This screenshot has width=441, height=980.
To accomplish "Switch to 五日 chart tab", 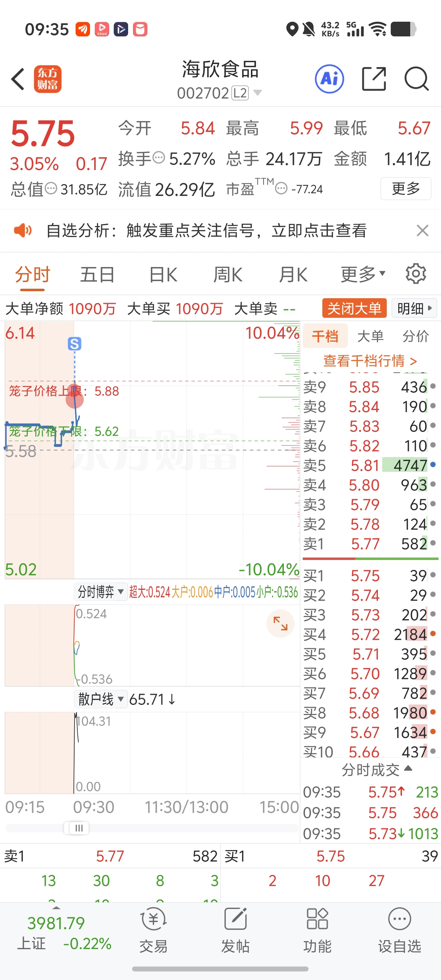I will [97, 274].
